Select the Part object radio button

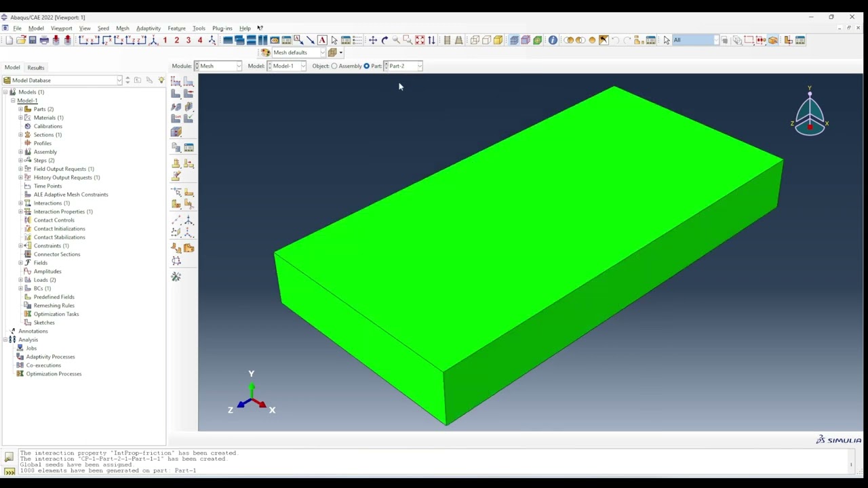coord(366,66)
